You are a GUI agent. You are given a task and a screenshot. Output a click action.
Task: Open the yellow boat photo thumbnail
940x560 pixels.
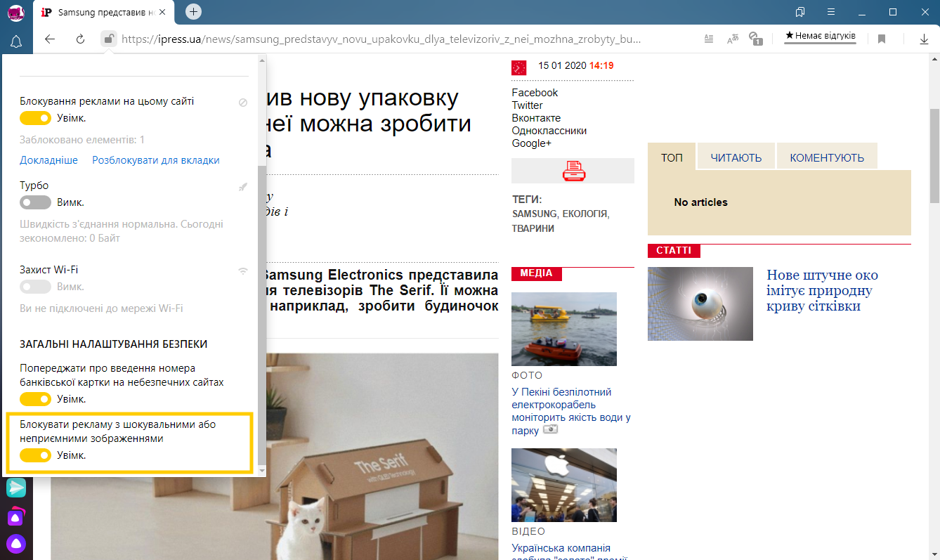click(564, 329)
